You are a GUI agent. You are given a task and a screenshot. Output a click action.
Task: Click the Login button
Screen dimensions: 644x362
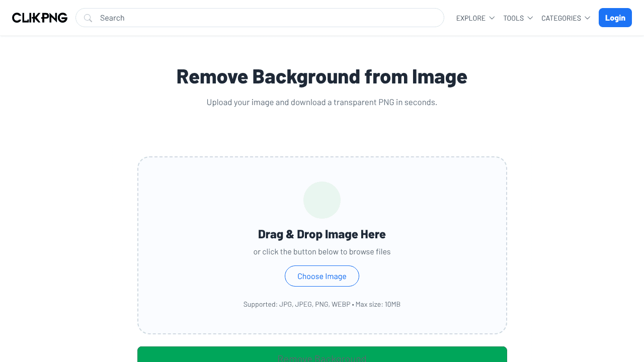pyautogui.click(x=615, y=18)
